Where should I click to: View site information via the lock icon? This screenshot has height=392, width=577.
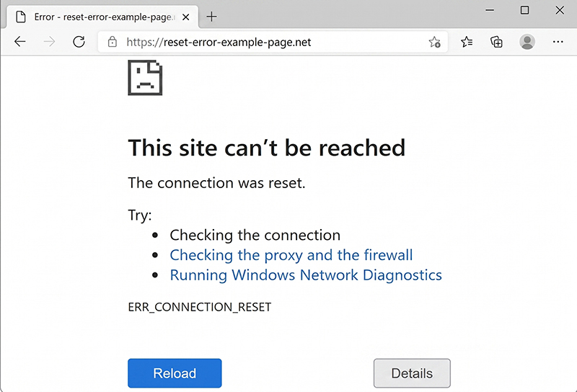tap(112, 43)
